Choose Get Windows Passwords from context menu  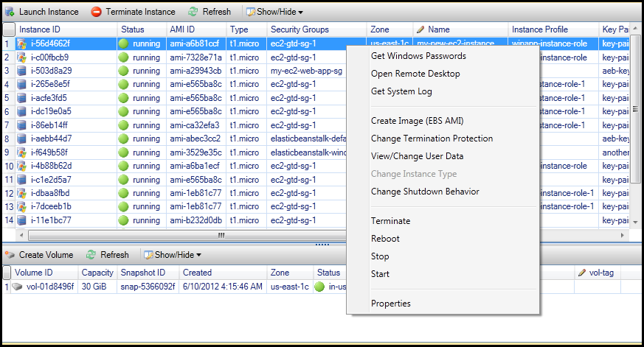point(418,56)
